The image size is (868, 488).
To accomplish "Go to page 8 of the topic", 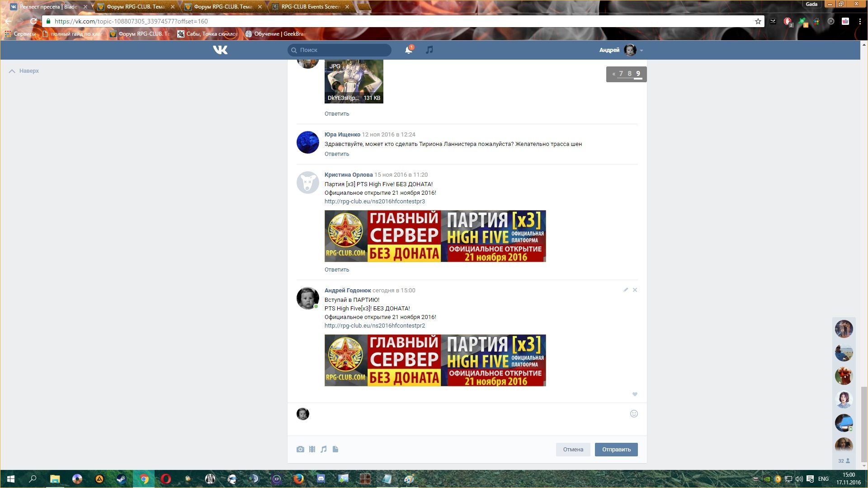I will [629, 74].
